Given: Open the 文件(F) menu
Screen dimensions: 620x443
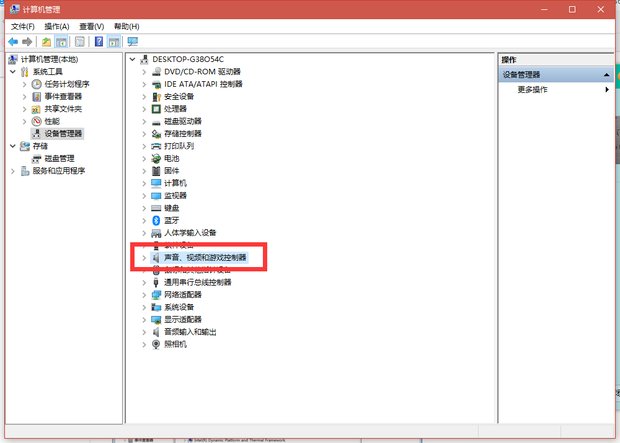Looking at the screenshot, I should [x=23, y=26].
